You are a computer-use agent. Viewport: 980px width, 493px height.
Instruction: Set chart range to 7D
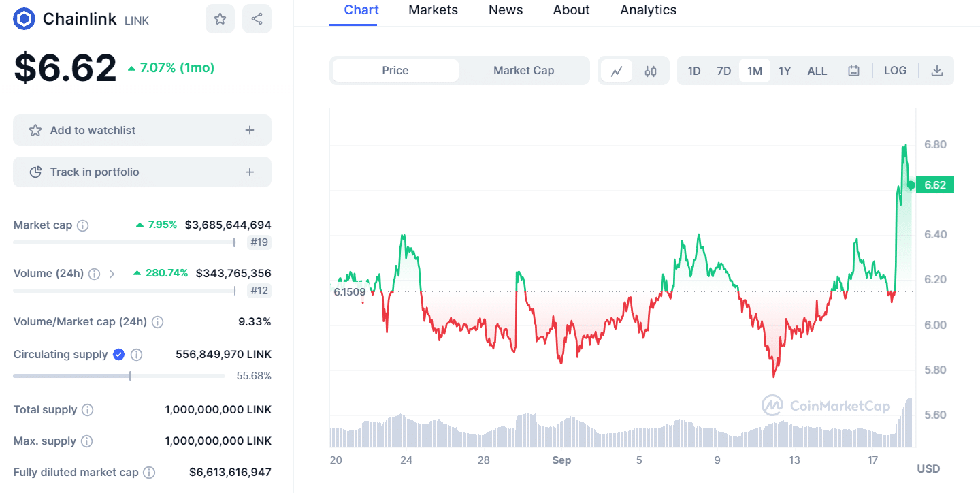tap(724, 71)
